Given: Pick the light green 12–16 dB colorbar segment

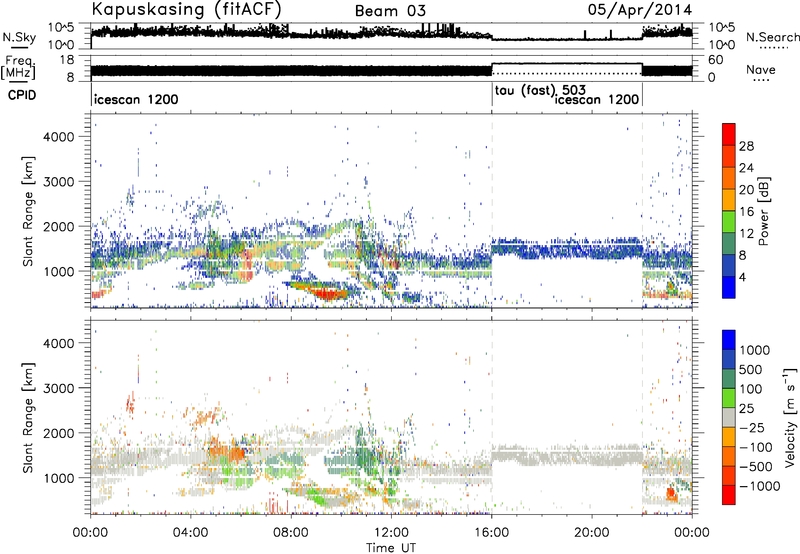Looking at the screenshot, I should 729,222.
